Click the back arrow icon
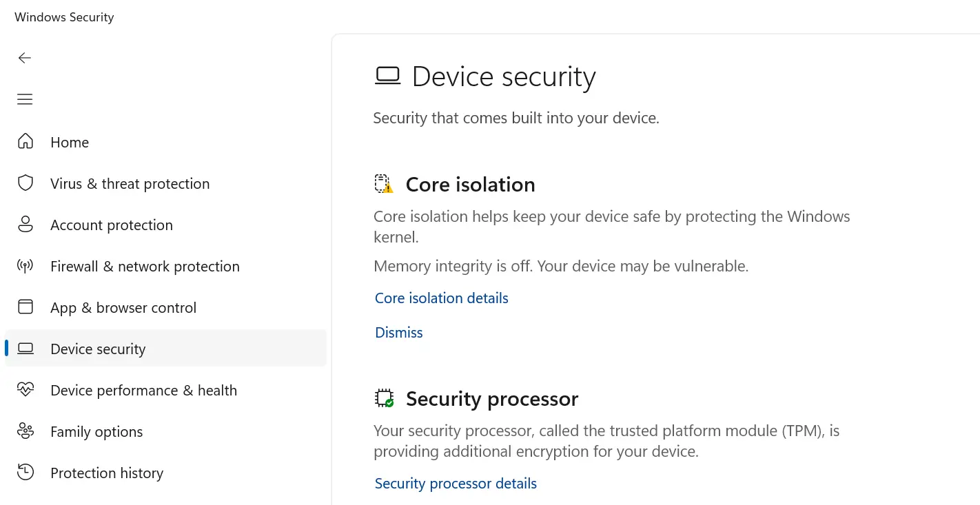This screenshot has width=980, height=505. pos(25,58)
